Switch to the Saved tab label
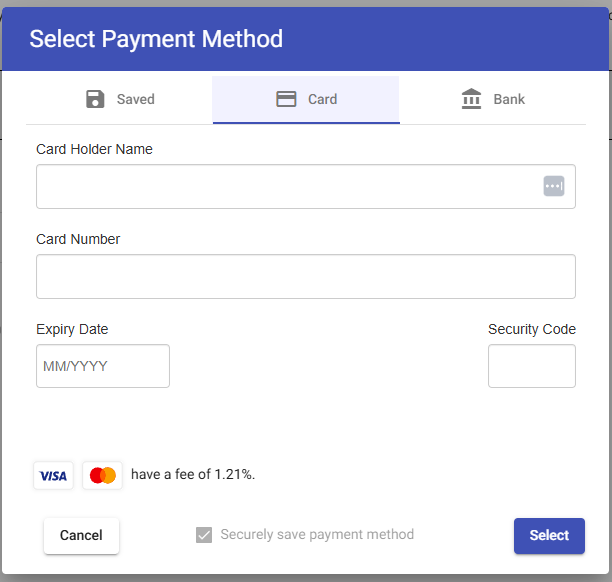Image resolution: width=612 pixels, height=582 pixels. pos(136,99)
